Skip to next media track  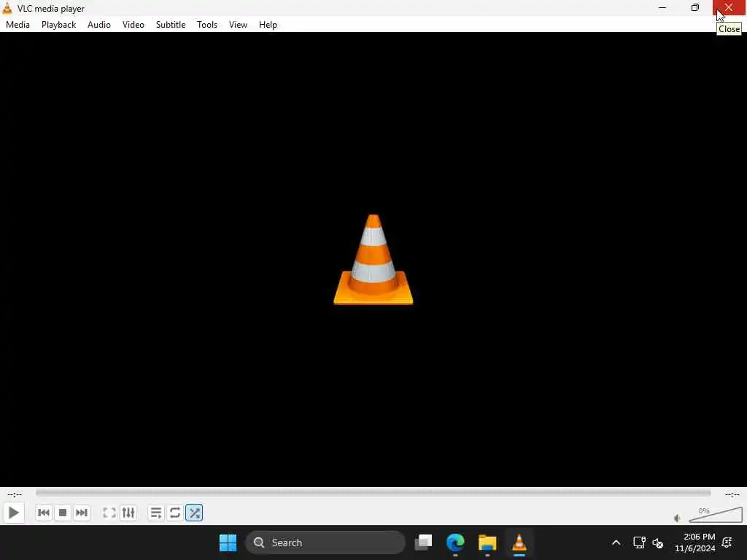(82, 513)
